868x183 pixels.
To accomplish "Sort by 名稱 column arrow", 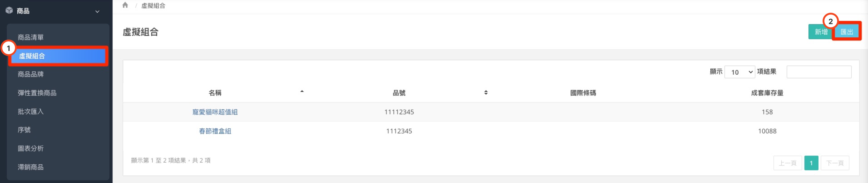I will (x=302, y=92).
